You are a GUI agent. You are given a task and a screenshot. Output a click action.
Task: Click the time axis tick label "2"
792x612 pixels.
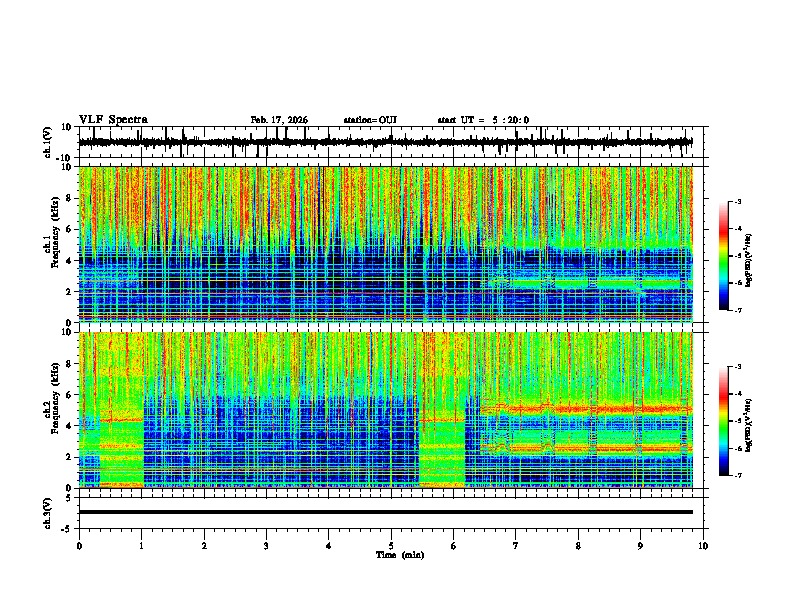[204, 546]
